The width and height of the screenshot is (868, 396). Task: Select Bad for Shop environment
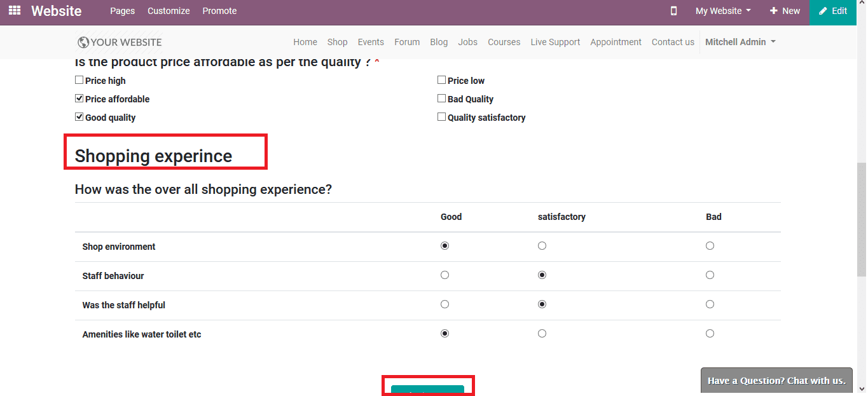click(710, 246)
